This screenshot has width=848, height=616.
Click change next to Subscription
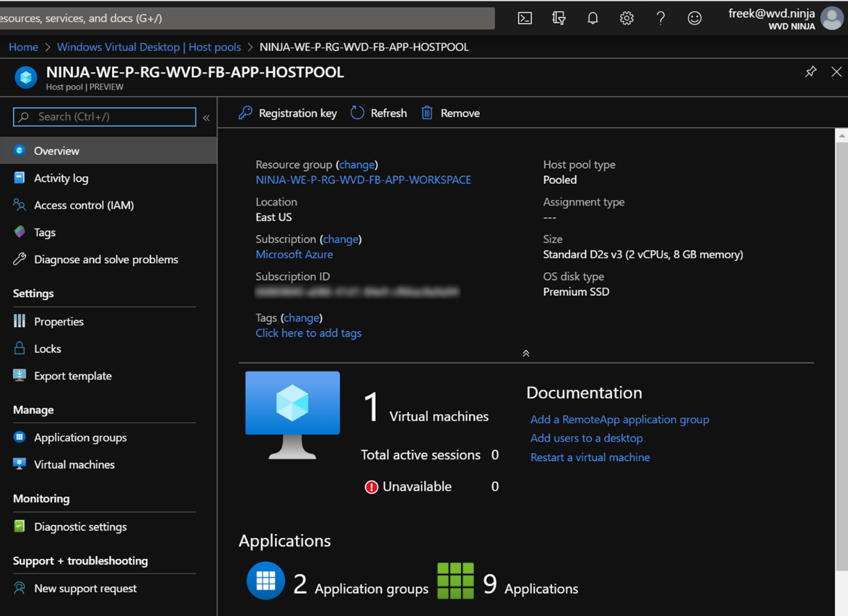340,239
